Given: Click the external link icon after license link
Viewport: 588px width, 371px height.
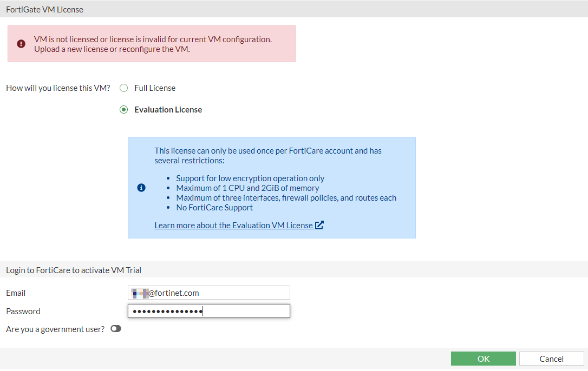Looking at the screenshot, I should coord(319,225).
